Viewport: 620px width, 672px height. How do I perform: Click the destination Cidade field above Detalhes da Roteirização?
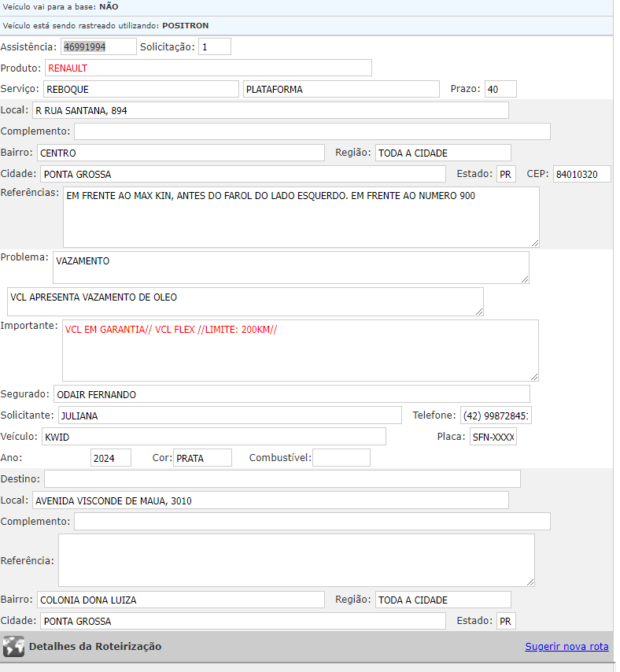click(243, 621)
